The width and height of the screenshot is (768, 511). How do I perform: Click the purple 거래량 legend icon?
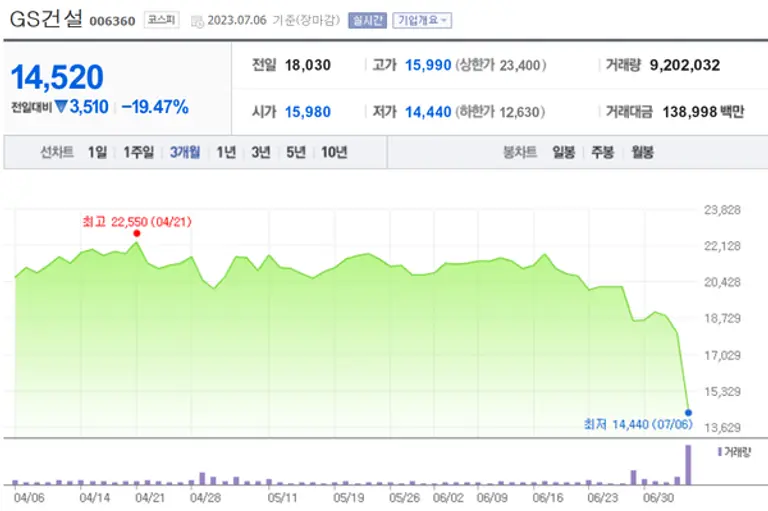coord(718,452)
